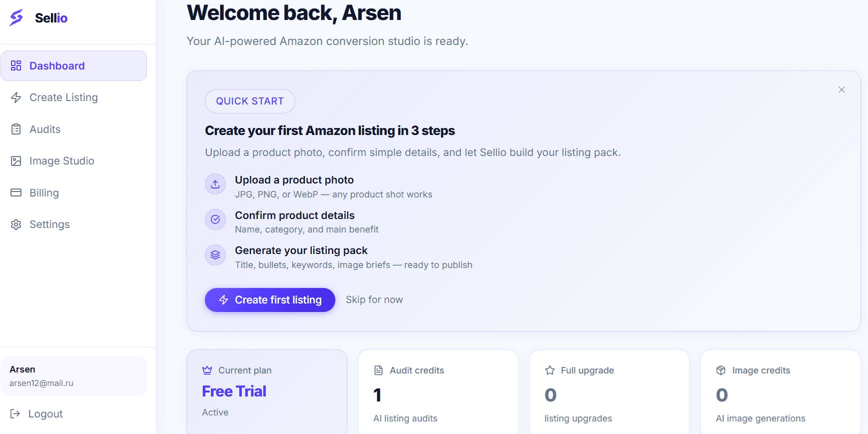Screen dimensions: 868x434
Task: Open the Arsen user profile card
Action: pos(74,376)
